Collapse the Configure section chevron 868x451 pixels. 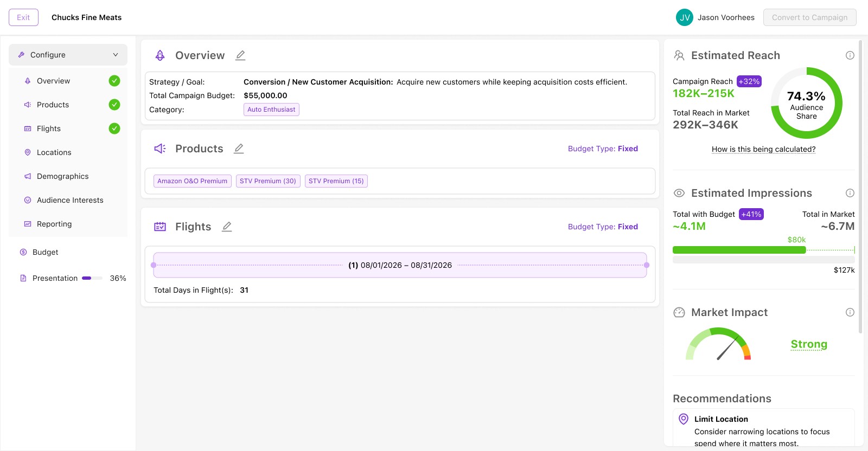coord(116,55)
